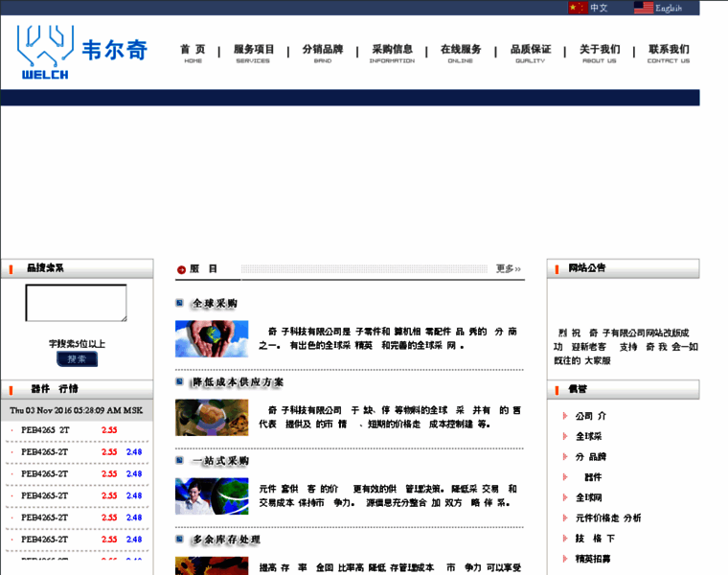Open the 降低成本供应方案 heading link
728x575 pixels.
coord(238,381)
